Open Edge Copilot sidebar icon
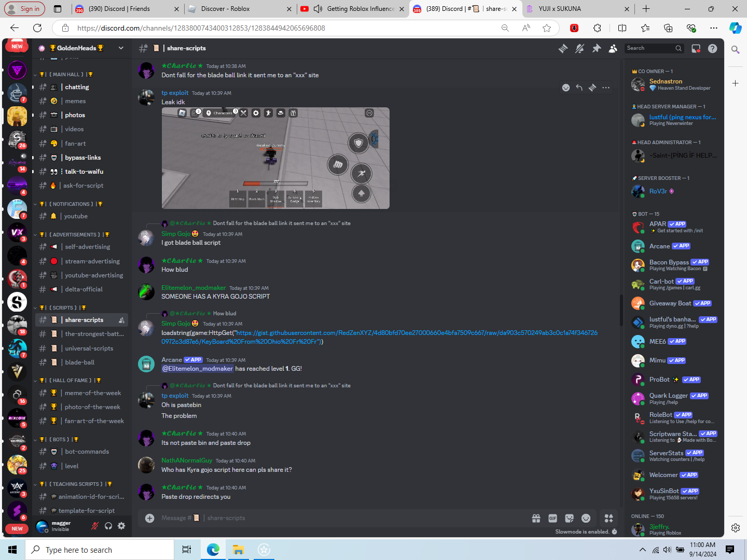This screenshot has height=560, width=747. coord(735,28)
